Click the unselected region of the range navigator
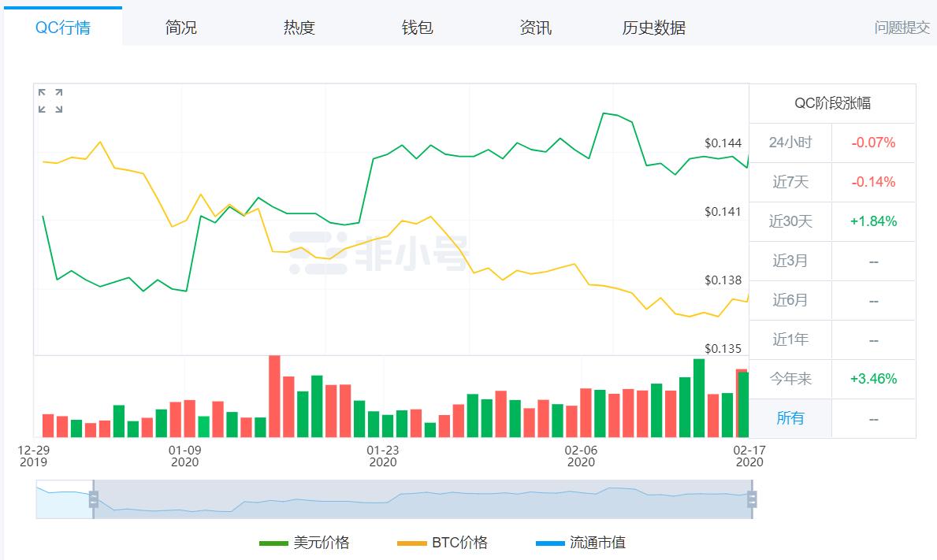 coord(65,499)
